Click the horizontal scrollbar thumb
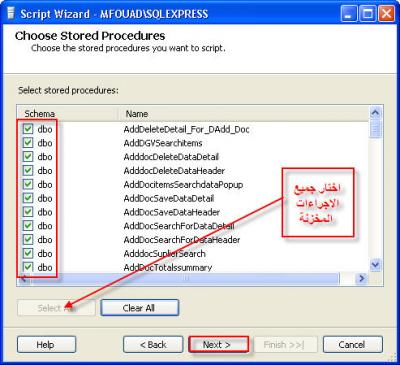The image size is (400, 365). coord(185,278)
